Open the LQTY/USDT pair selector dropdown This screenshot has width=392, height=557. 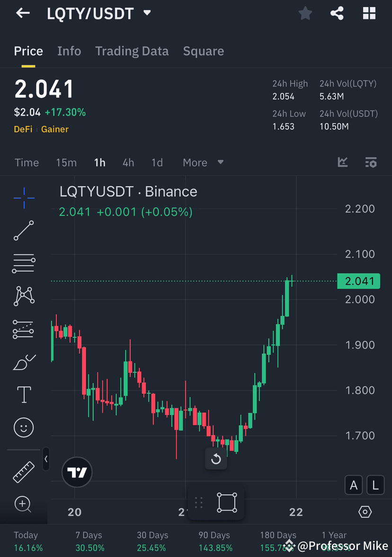click(x=147, y=13)
